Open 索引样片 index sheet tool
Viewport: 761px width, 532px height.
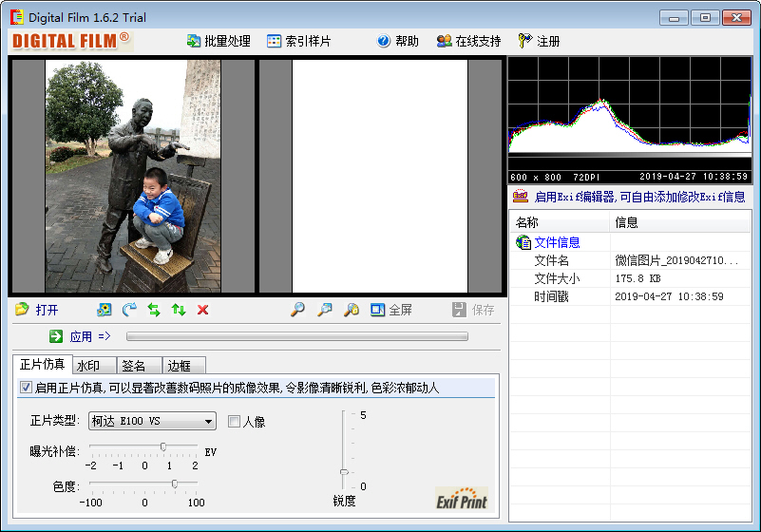[x=298, y=41]
